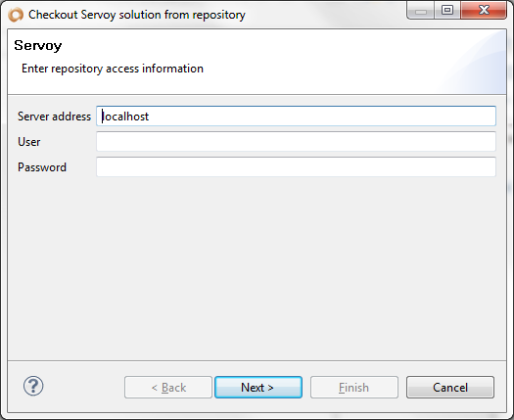Click the 'Enter repository access information' message
The image size is (514, 420).
click(113, 69)
